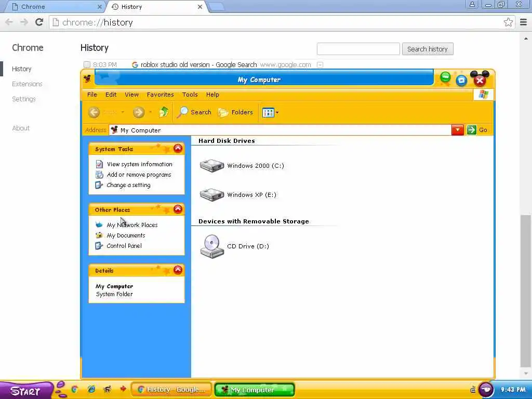This screenshot has width=532, height=399.
Task: Open the history entry options dropdown arrow
Action: [x=320, y=64]
